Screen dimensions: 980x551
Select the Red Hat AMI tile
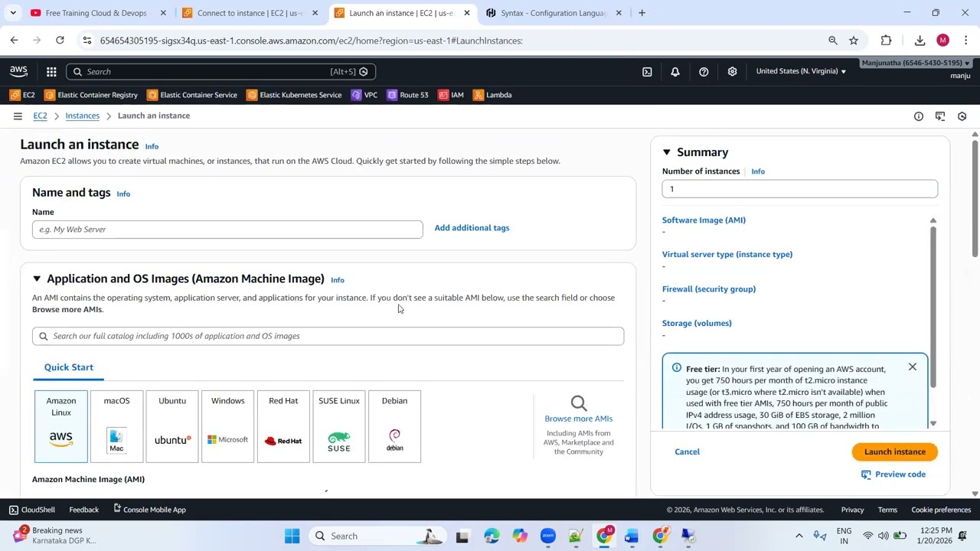click(283, 426)
